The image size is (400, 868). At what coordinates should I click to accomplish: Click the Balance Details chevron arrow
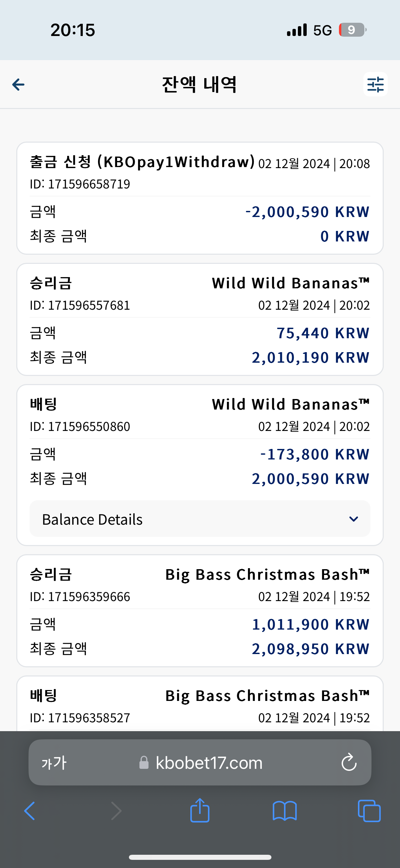[x=354, y=519]
